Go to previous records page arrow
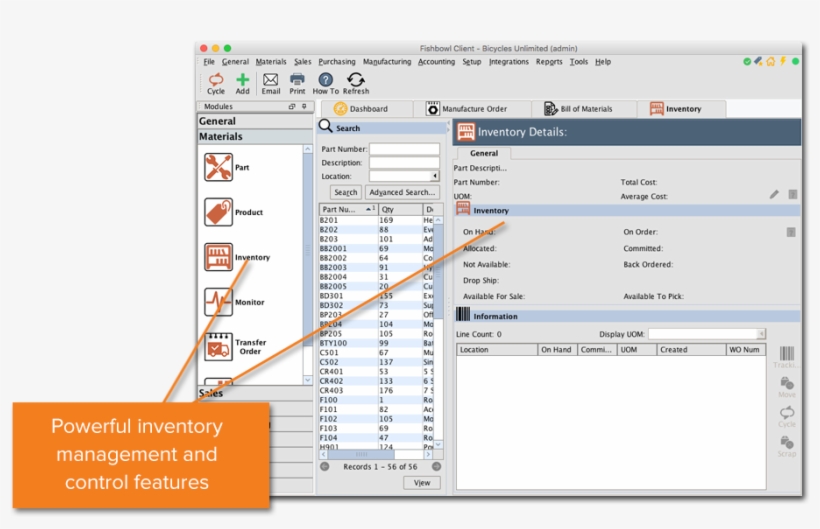Screen dimensions: 820x529 pos(325,466)
